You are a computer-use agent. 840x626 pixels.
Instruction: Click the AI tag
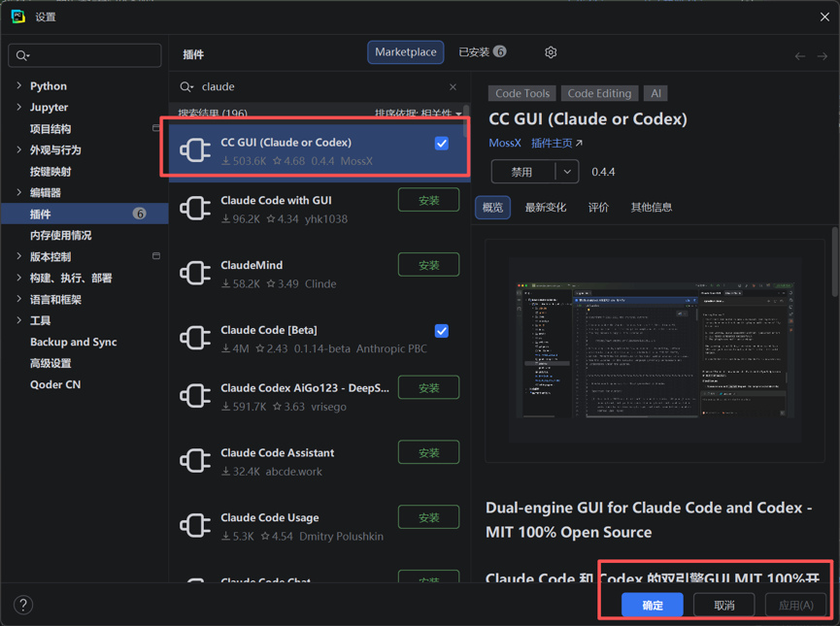[655, 93]
